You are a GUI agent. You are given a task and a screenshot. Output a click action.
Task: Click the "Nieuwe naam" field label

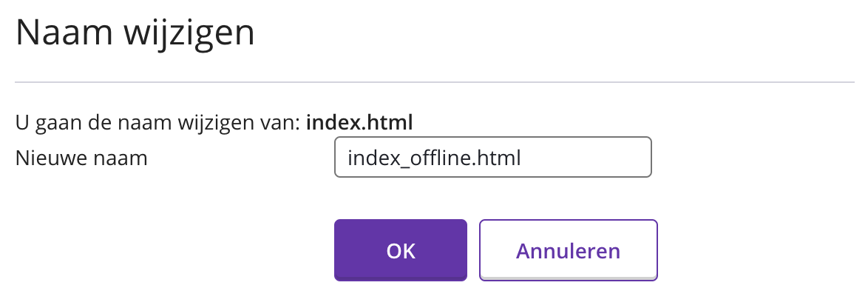coord(81,157)
